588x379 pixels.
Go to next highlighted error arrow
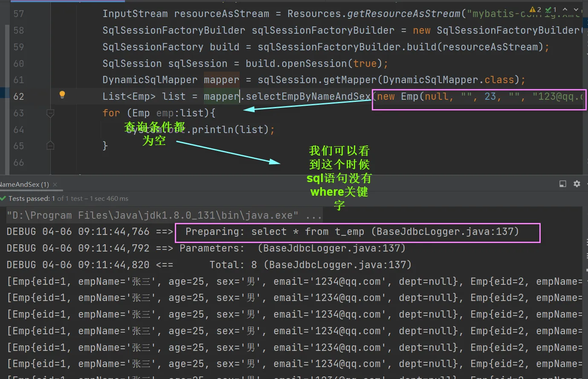pyautogui.click(x=576, y=9)
